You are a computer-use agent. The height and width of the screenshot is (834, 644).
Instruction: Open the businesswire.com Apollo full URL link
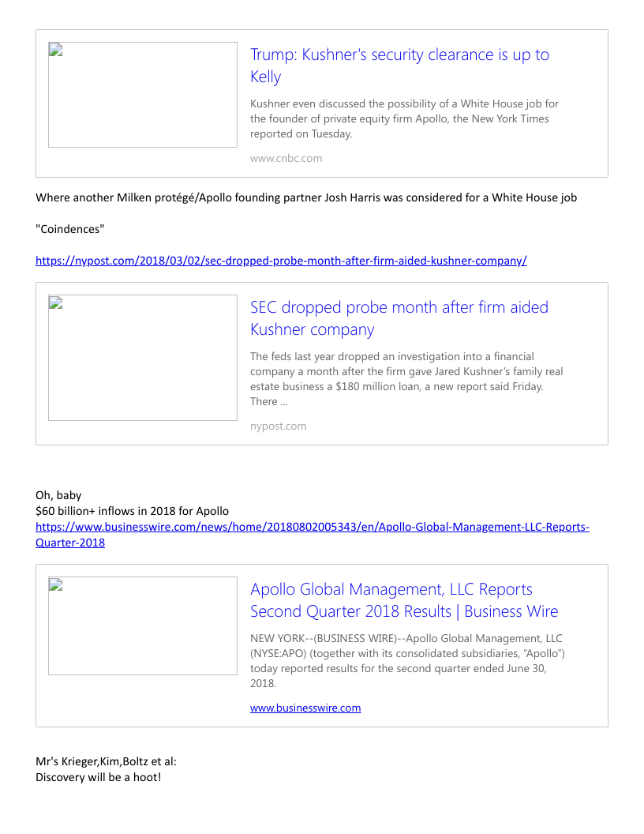click(312, 527)
